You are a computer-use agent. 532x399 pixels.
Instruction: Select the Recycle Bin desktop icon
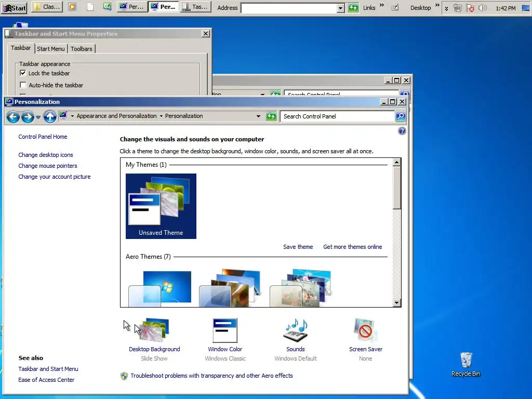click(x=466, y=364)
